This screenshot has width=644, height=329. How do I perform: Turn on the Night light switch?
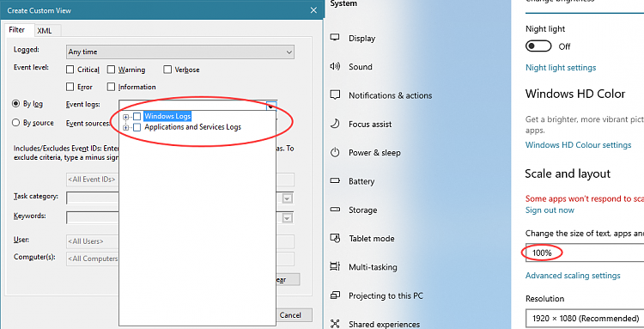538,46
